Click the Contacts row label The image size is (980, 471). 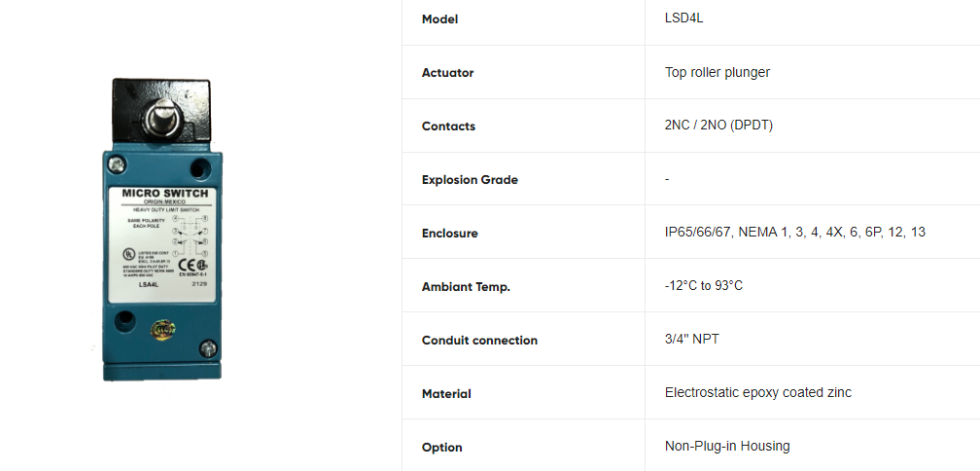tap(448, 127)
